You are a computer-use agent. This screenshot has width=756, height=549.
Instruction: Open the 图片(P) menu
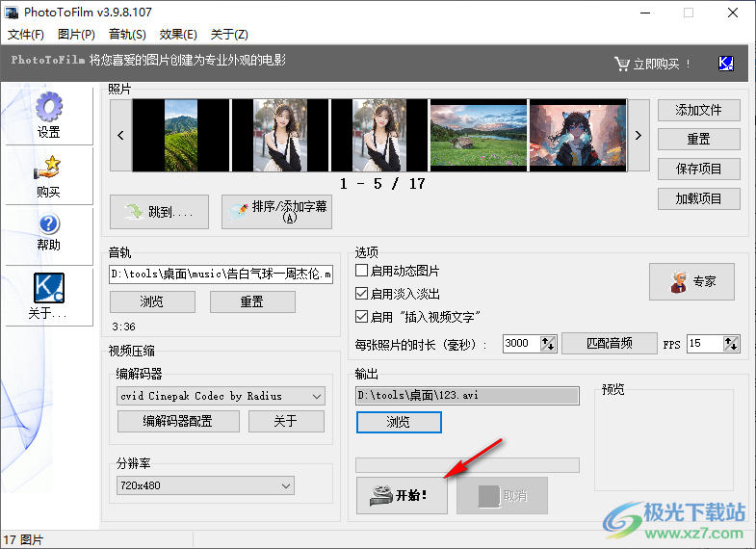[76, 35]
